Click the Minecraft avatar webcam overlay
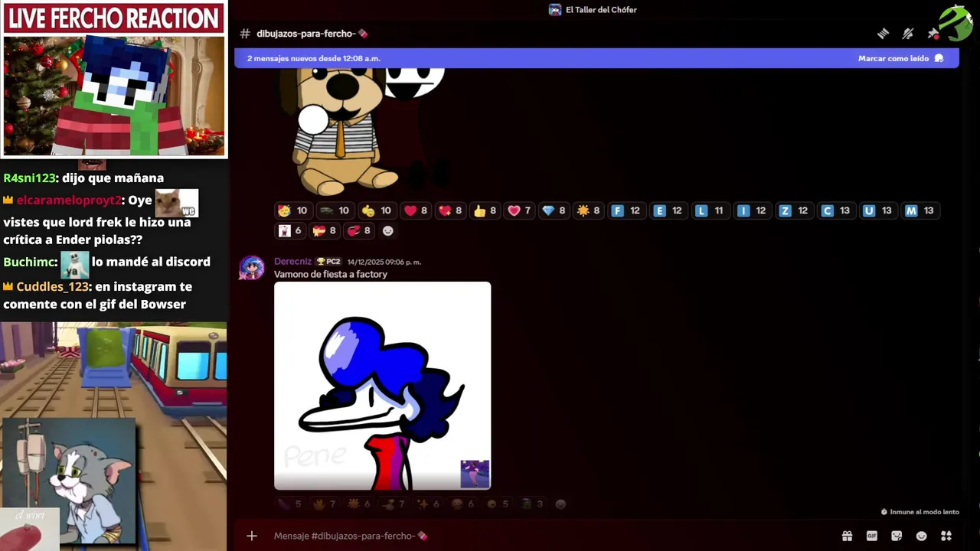Image resolution: width=980 pixels, height=551 pixels. [x=114, y=95]
